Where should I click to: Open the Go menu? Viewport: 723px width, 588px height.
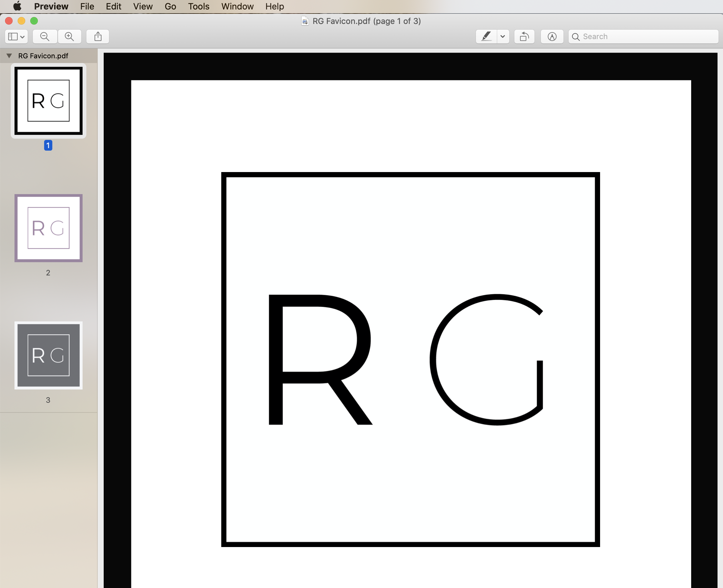click(170, 6)
